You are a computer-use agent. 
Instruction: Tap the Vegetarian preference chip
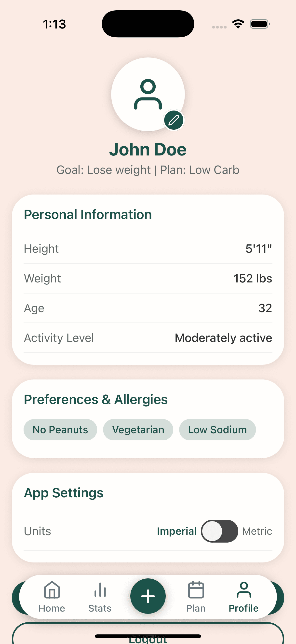pos(138,430)
